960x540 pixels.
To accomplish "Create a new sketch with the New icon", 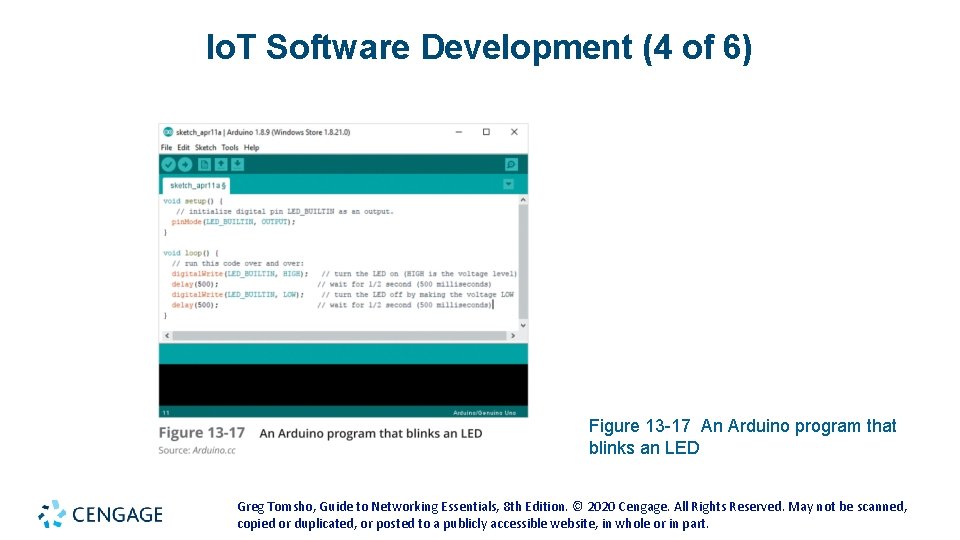I will point(204,165).
